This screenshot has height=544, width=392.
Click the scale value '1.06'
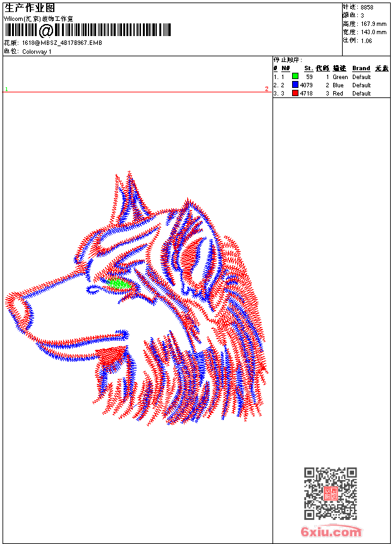(366, 40)
